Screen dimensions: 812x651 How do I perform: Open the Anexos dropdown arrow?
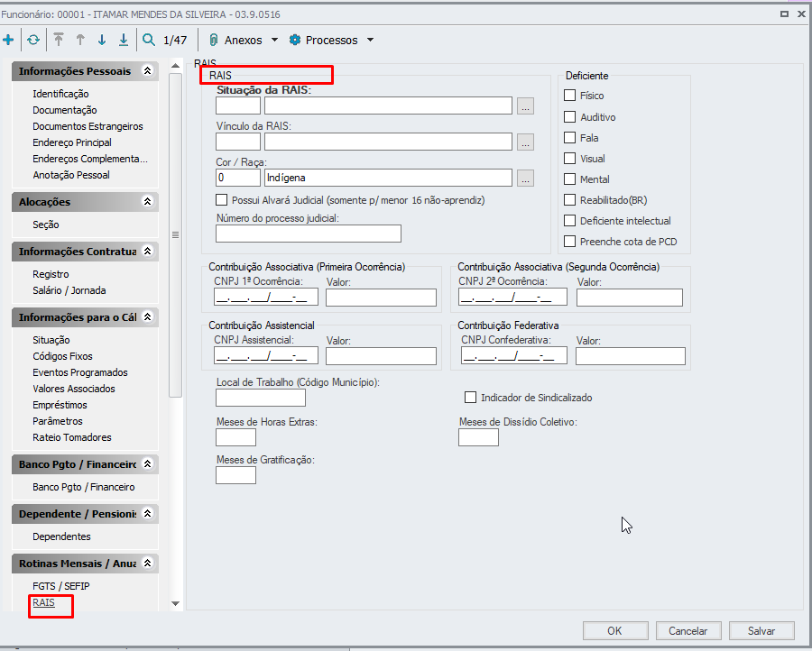click(274, 40)
